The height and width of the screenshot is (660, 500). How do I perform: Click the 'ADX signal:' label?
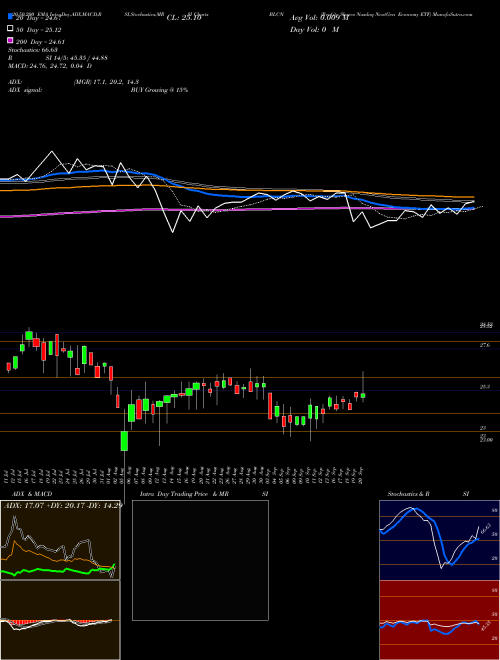[x=25, y=90]
